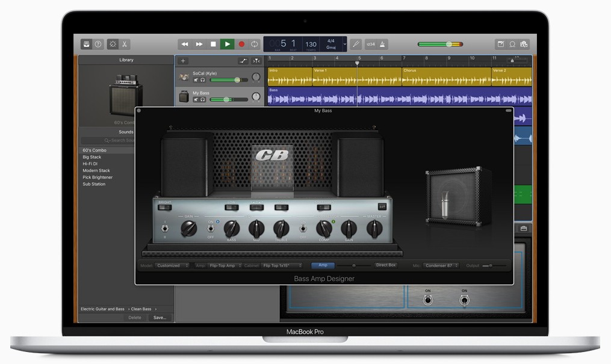Mute the SoCal (Kyle) track
Screen dimensions: 611x364
click(x=196, y=80)
